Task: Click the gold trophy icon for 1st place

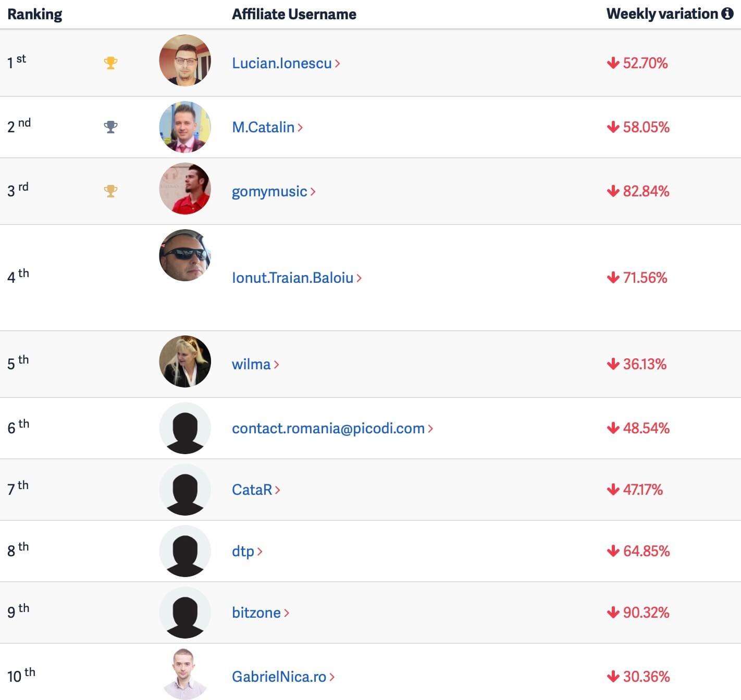Action: pyautogui.click(x=110, y=63)
